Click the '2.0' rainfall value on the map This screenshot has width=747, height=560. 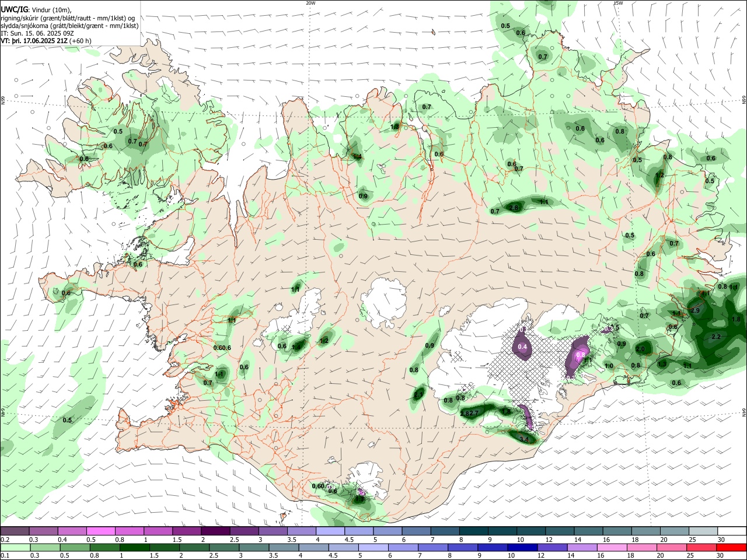click(x=640, y=349)
